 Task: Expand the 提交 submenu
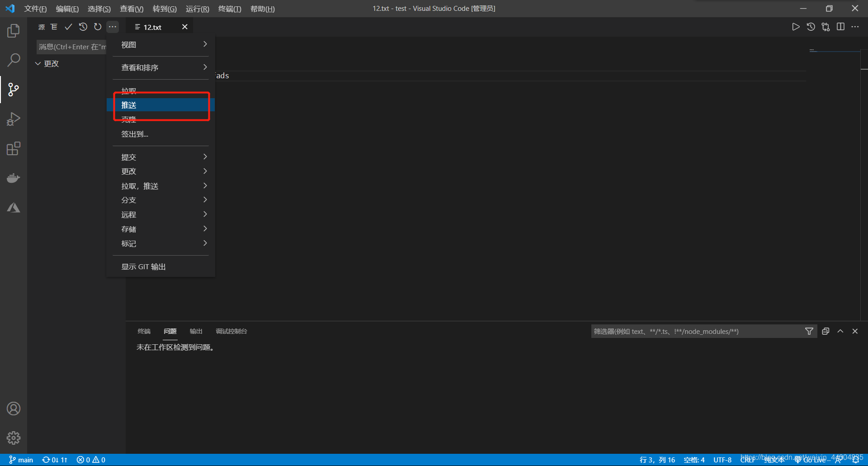(160, 157)
